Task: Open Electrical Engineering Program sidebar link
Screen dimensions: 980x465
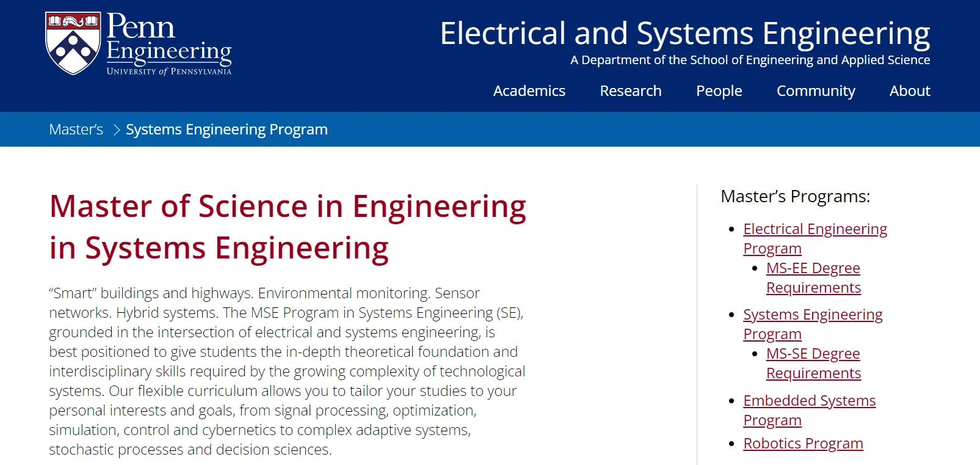Action: (815, 229)
